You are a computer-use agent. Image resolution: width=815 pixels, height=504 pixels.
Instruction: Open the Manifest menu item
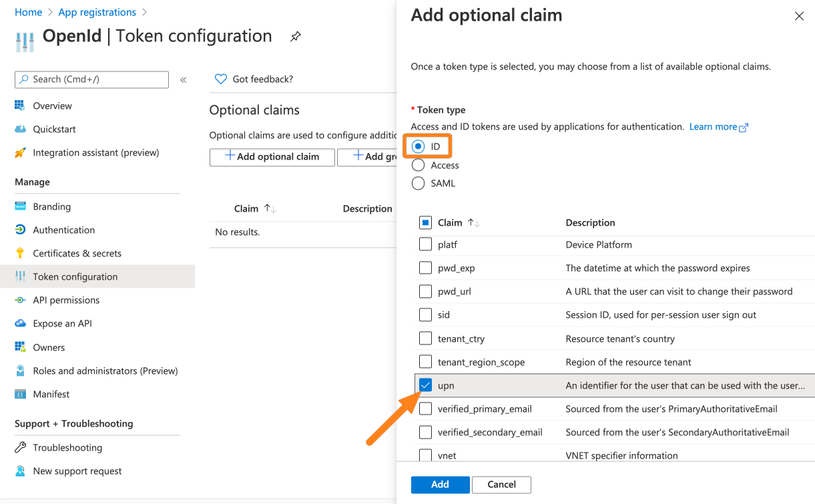[51, 394]
